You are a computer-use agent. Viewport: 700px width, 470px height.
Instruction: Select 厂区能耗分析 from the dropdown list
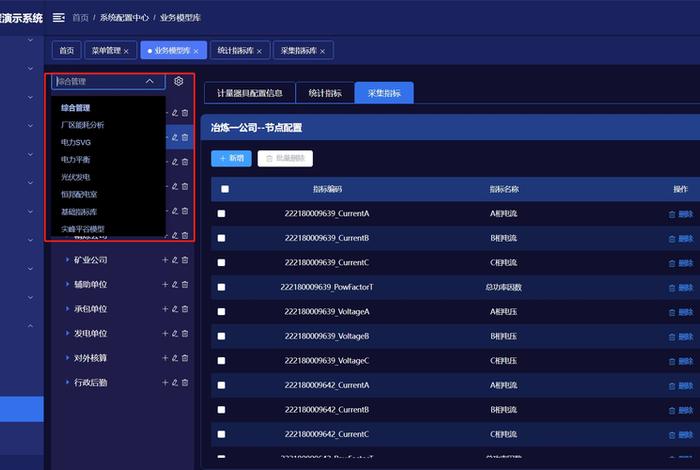pyautogui.click(x=82, y=125)
